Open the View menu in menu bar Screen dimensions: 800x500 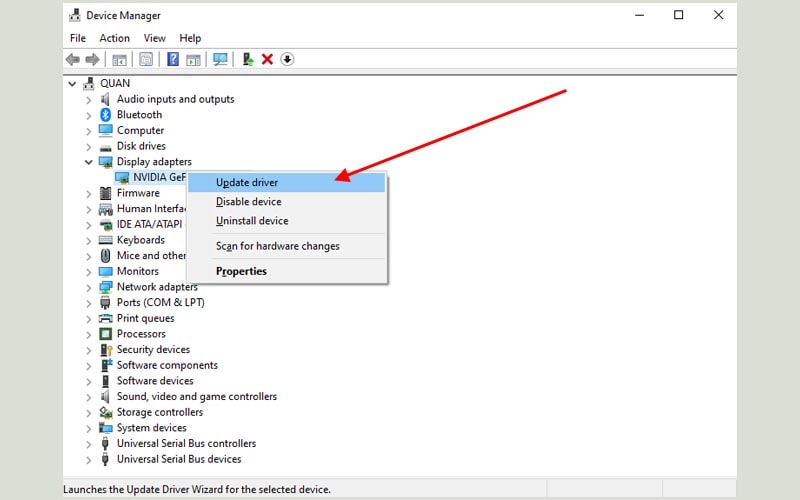[154, 38]
